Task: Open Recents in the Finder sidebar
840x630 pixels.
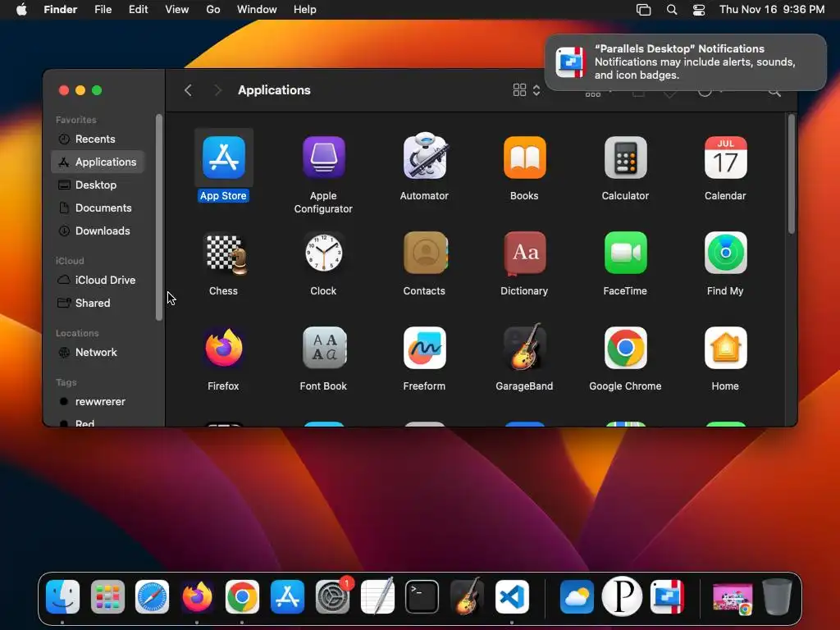Action: (x=98, y=139)
